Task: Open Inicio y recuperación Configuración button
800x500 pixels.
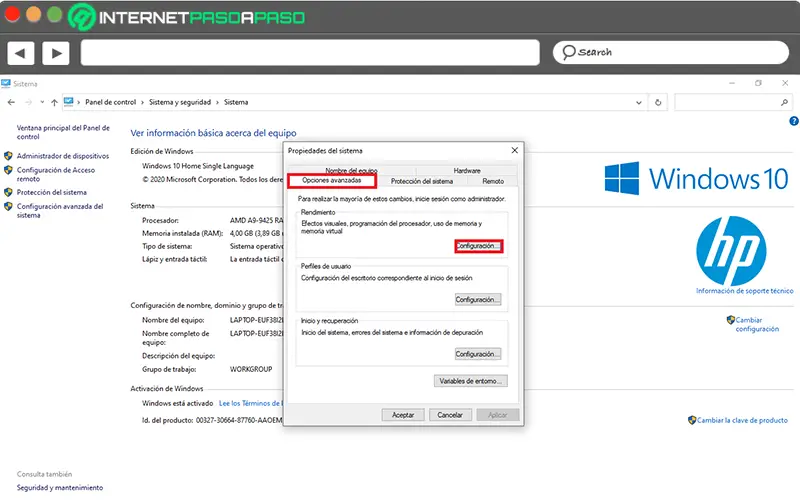Action: point(478,354)
